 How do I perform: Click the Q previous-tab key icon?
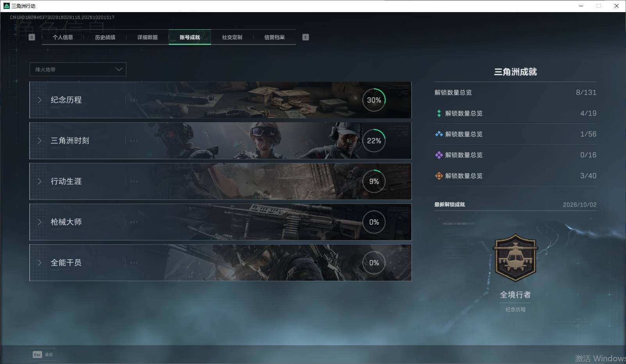[32, 37]
